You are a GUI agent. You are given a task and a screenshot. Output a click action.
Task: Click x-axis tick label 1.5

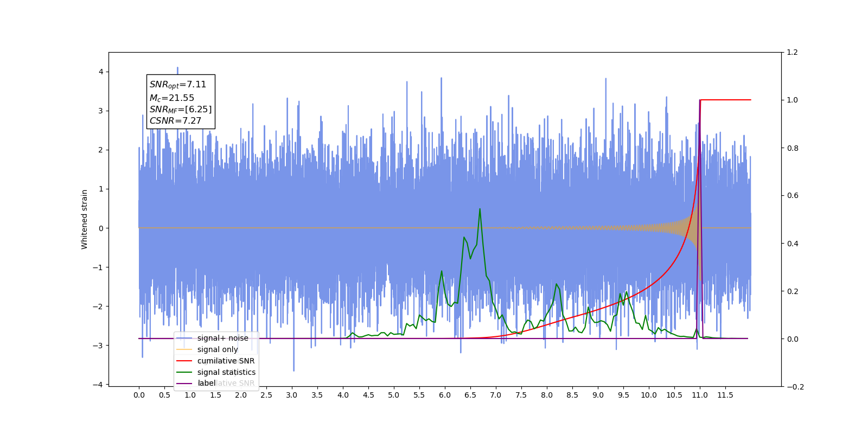215,395
